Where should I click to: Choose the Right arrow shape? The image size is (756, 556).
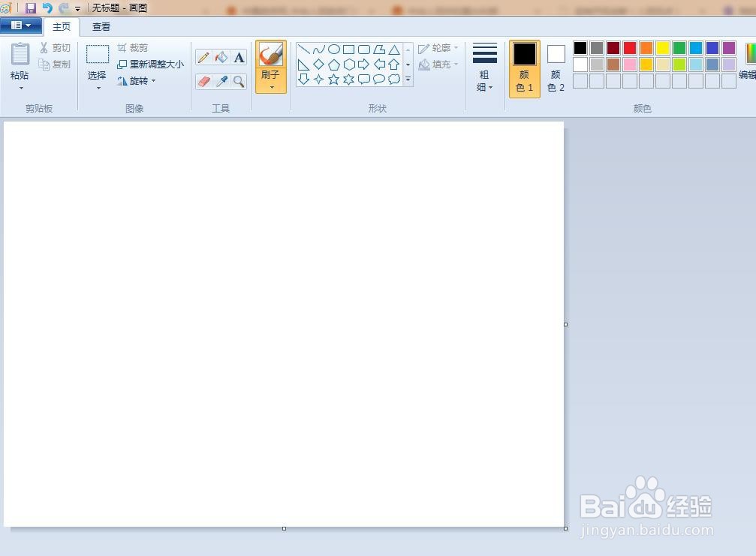click(x=364, y=64)
